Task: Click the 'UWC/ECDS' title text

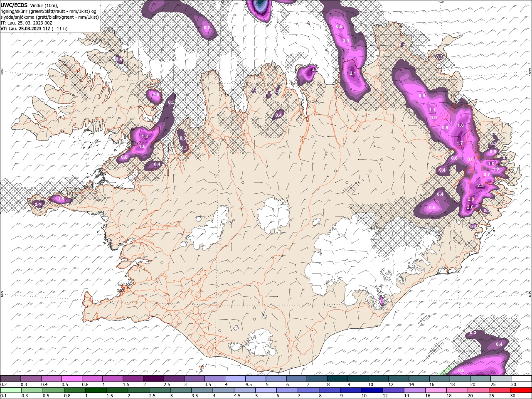Action: [14, 5]
